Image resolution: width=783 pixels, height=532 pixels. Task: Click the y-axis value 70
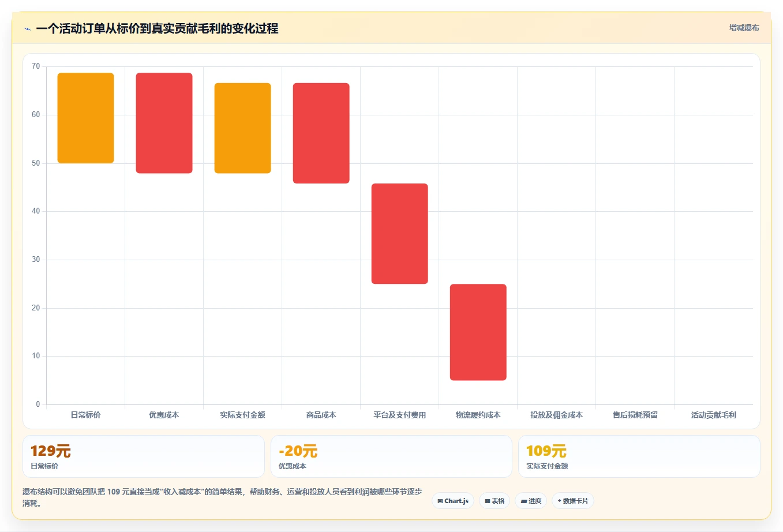pos(36,66)
